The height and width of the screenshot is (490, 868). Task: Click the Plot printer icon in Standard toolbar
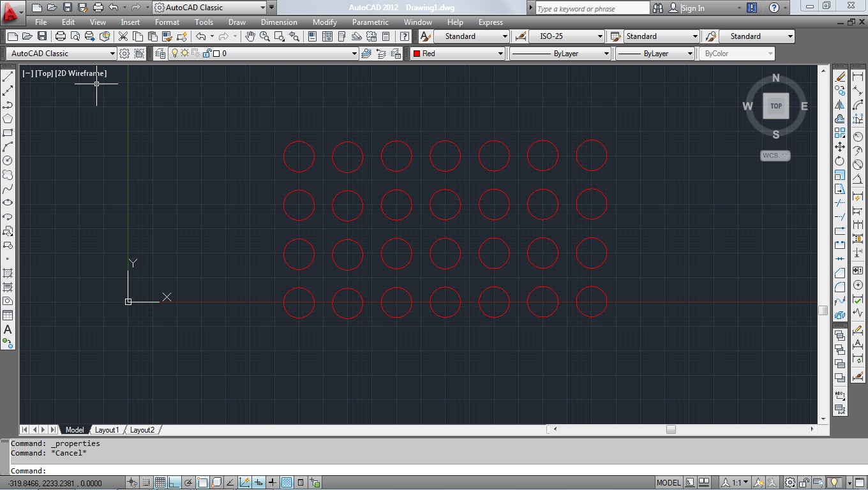point(60,36)
